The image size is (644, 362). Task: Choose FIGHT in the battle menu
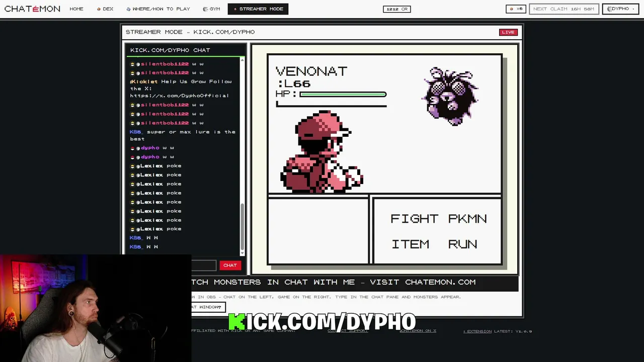pos(414,219)
